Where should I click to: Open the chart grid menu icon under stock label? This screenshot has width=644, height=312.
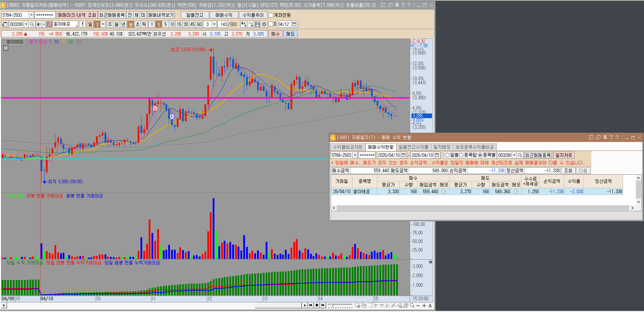coord(6,48)
